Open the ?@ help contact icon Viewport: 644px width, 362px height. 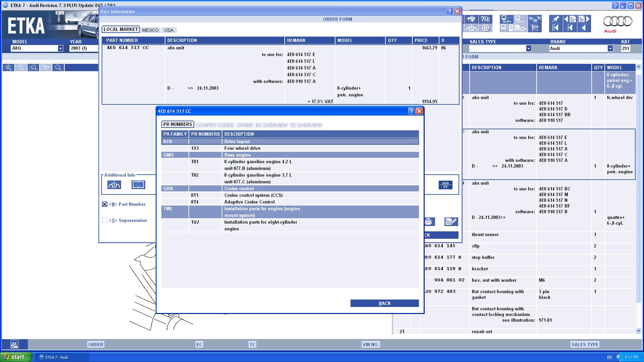pos(485,19)
